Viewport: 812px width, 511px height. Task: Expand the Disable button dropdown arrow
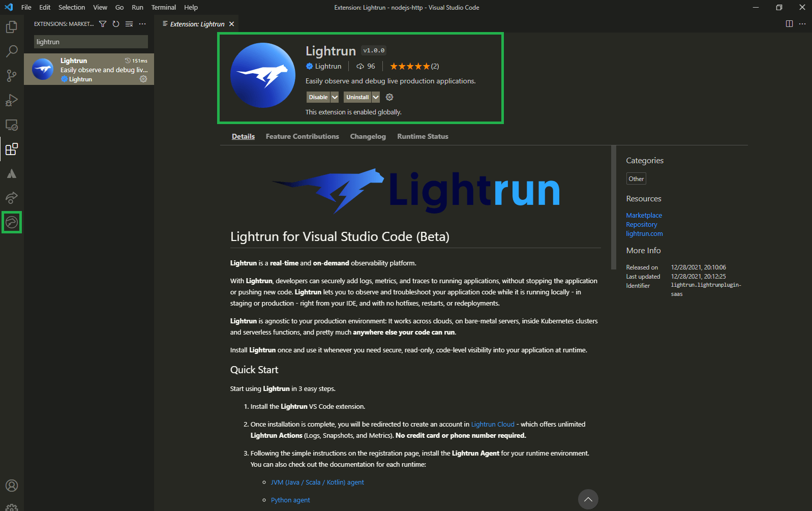click(x=335, y=97)
